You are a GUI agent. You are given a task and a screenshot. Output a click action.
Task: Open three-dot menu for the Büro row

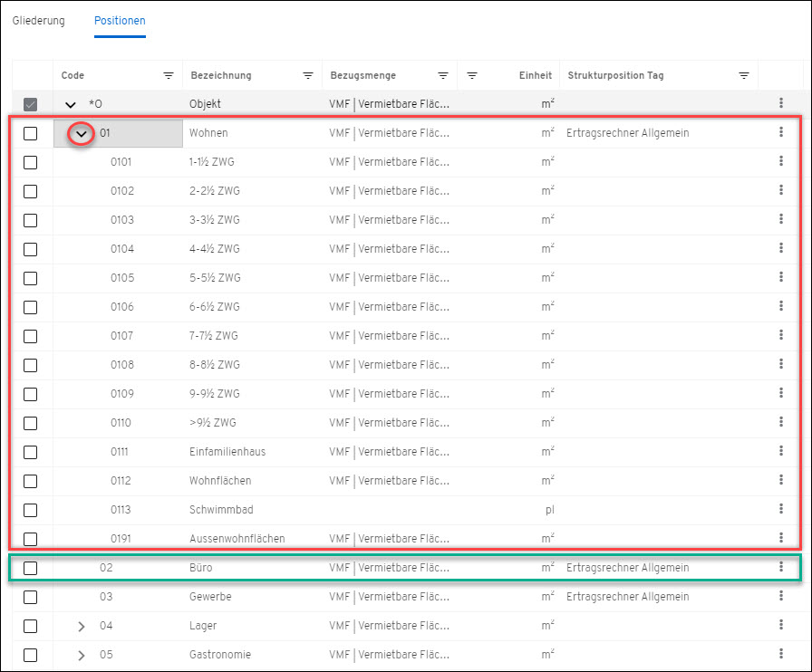click(x=781, y=568)
